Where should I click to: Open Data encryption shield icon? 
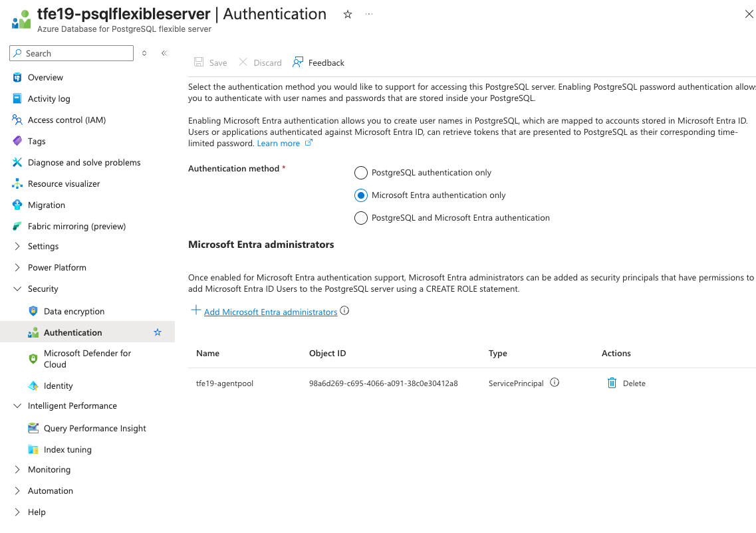(x=33, y=311)
